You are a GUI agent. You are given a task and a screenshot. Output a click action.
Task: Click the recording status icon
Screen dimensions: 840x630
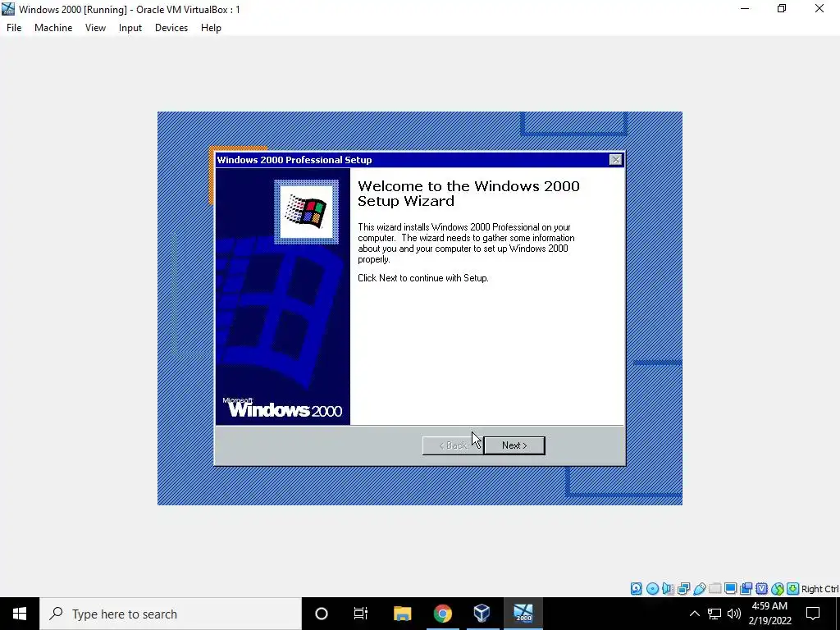click(746, 589)
